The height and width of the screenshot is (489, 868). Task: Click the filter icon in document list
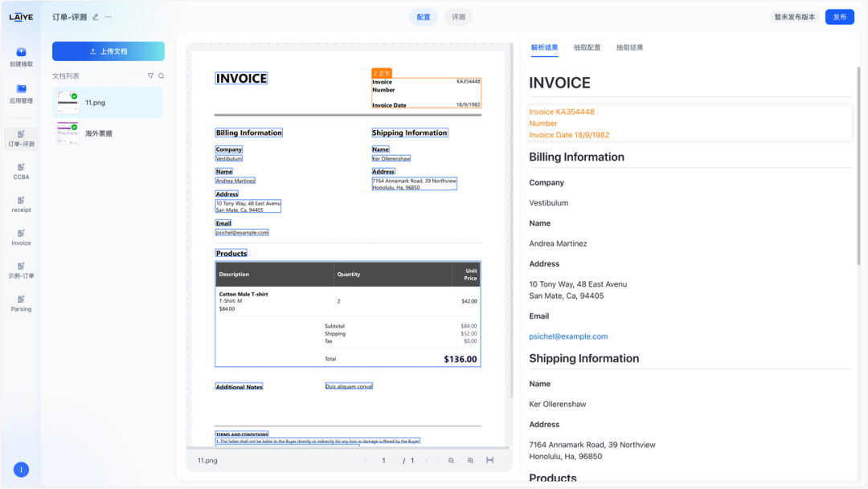[x=150, y=76]
